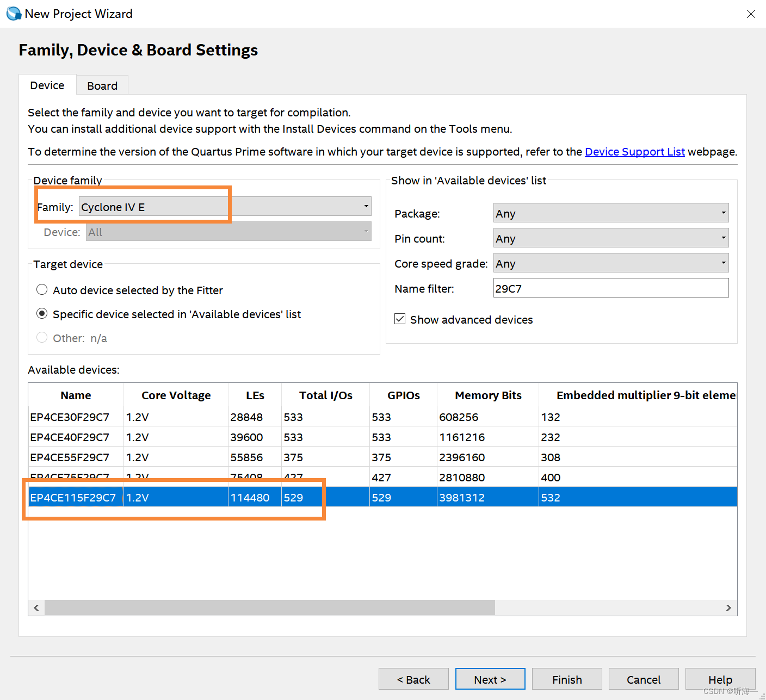Open Help for the wizard
This screenshot has height=700, width=766.
[720, 679]
